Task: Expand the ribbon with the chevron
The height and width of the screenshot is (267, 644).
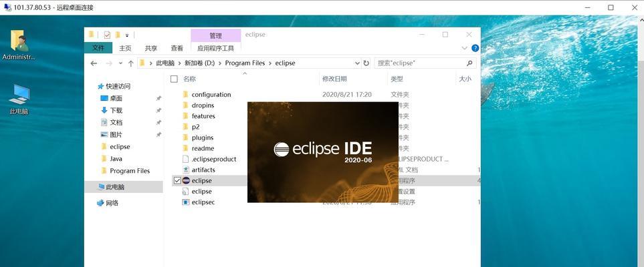Action: pyautogui.click(x=465, y=48)
